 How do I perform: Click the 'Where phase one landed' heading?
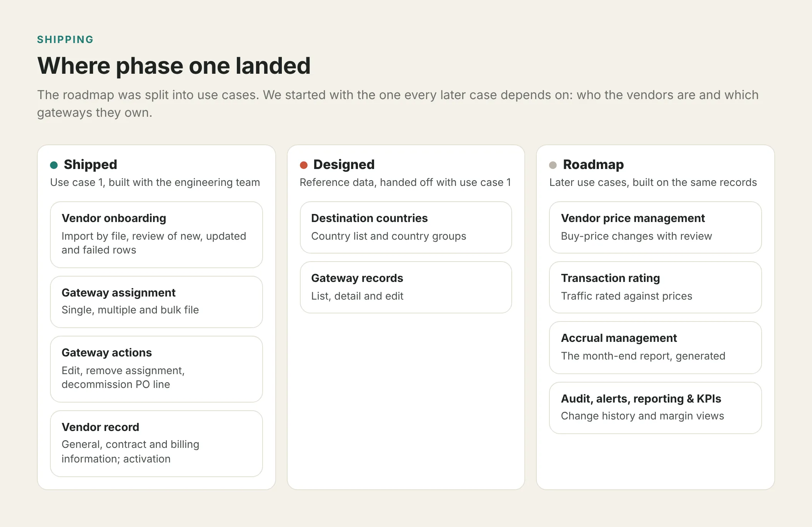(x=174, y=66)
